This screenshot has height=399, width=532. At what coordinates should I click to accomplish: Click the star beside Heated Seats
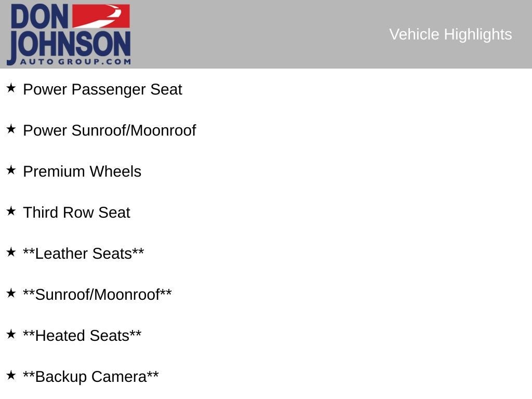point(11,334)
